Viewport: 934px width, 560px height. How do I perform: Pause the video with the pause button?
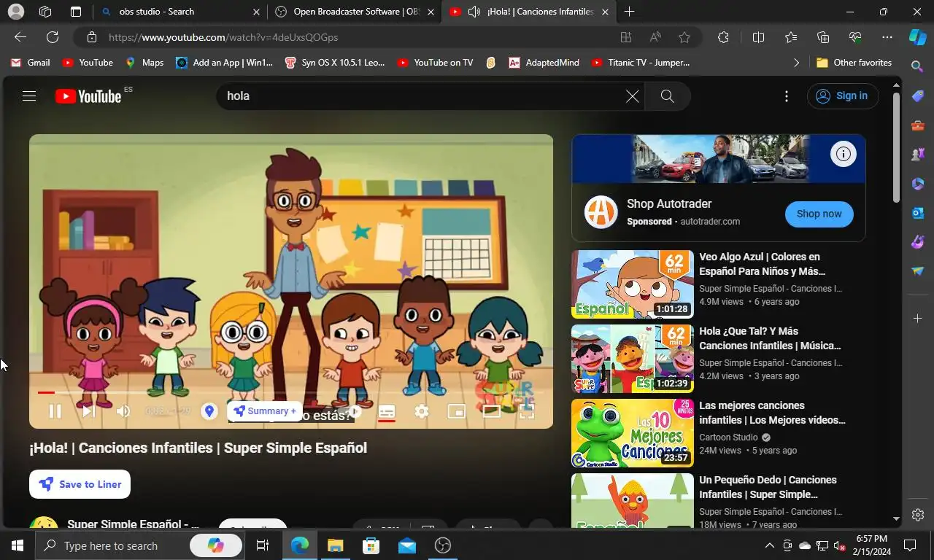coord(55,411)
